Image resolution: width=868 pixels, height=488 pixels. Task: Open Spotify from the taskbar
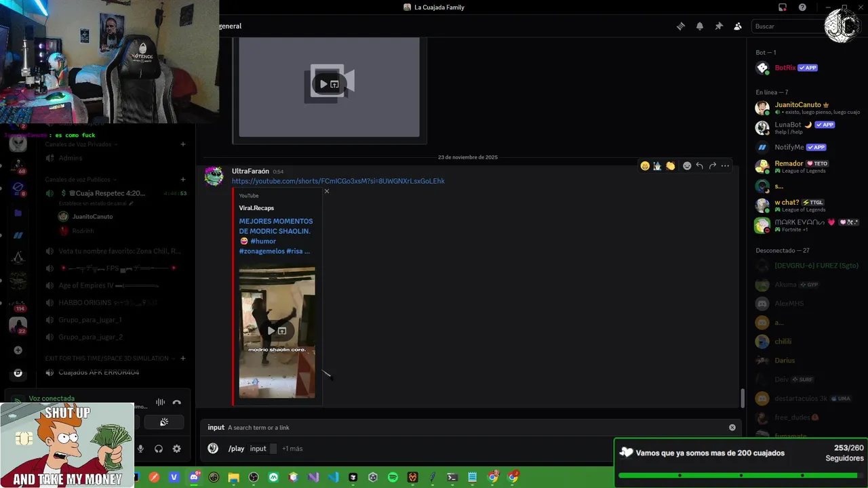393,477
